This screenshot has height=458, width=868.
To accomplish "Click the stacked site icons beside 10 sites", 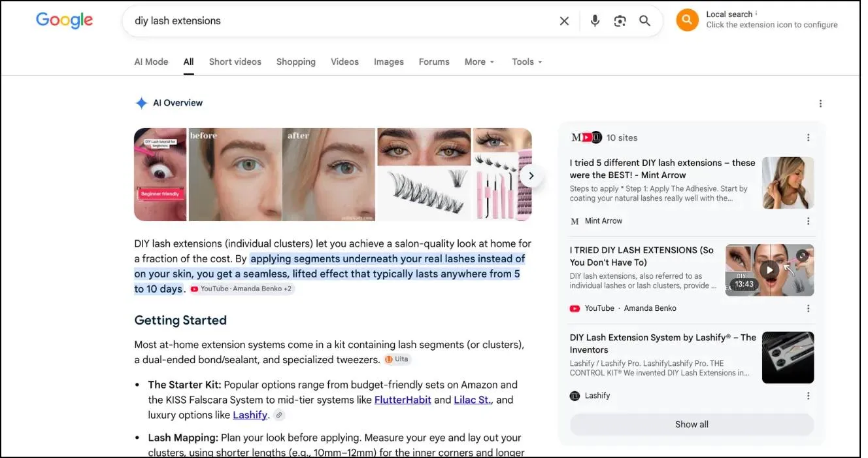I will (586, 137).
